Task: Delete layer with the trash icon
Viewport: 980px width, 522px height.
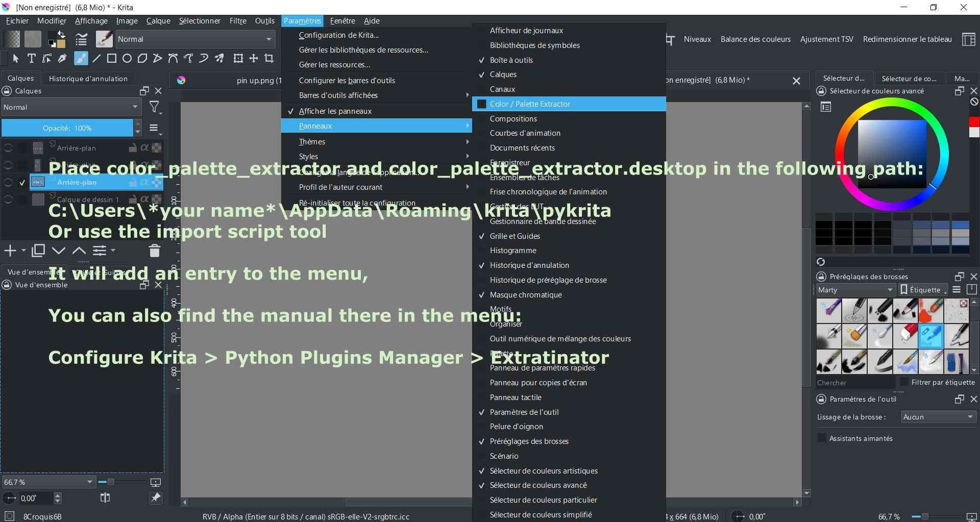Action: (x=155, y=251)
